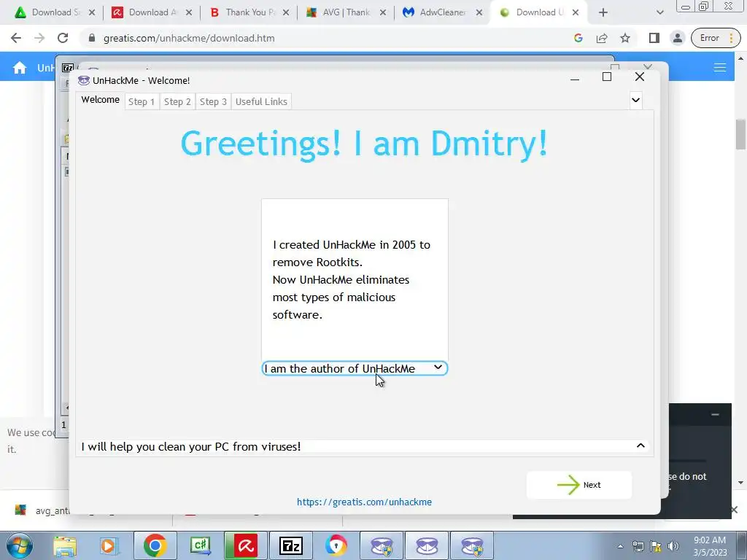Click the Next button
Viewport: 747px width, 560px height.
[578, 485]
